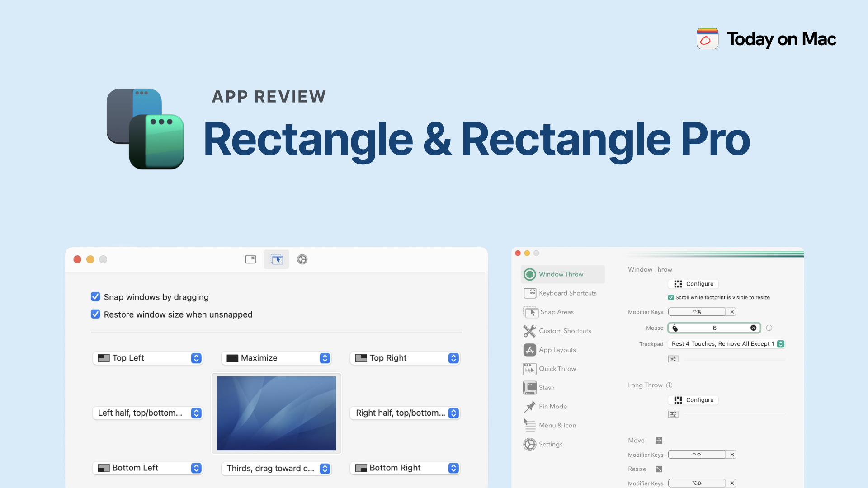Open the Long Throw adjustment sliders
Screen dimensions: 868x488
click(673, 414)
